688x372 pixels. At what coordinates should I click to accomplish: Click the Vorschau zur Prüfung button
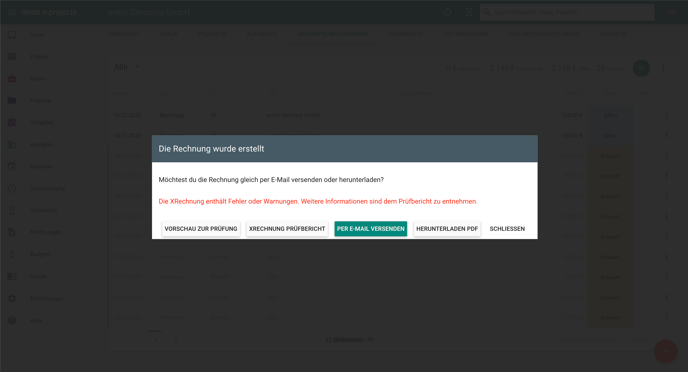pos(201,229)
